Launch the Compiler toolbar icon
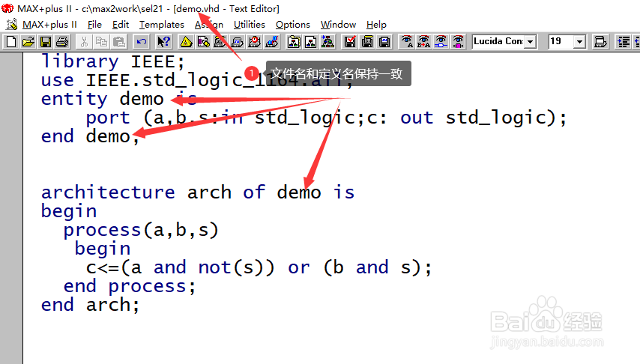This screenshot has width=640, height=364. (220, 42)
